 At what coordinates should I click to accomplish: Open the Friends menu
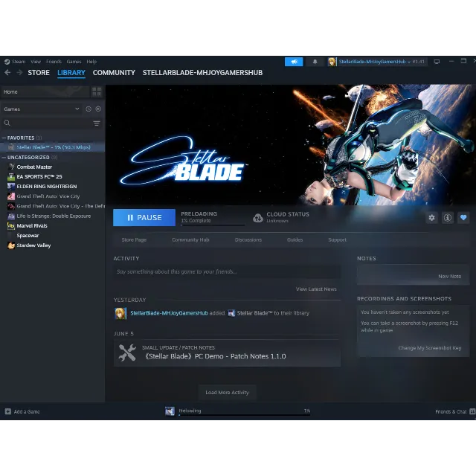click(54, 62)
